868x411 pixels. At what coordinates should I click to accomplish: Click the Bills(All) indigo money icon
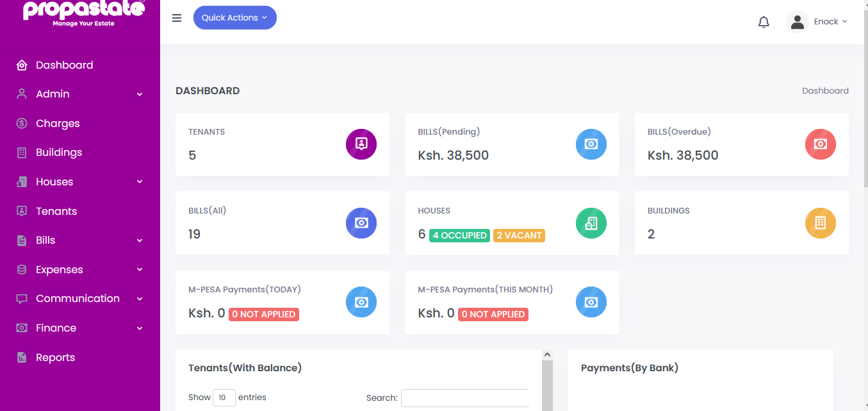(x=361, y=222)
